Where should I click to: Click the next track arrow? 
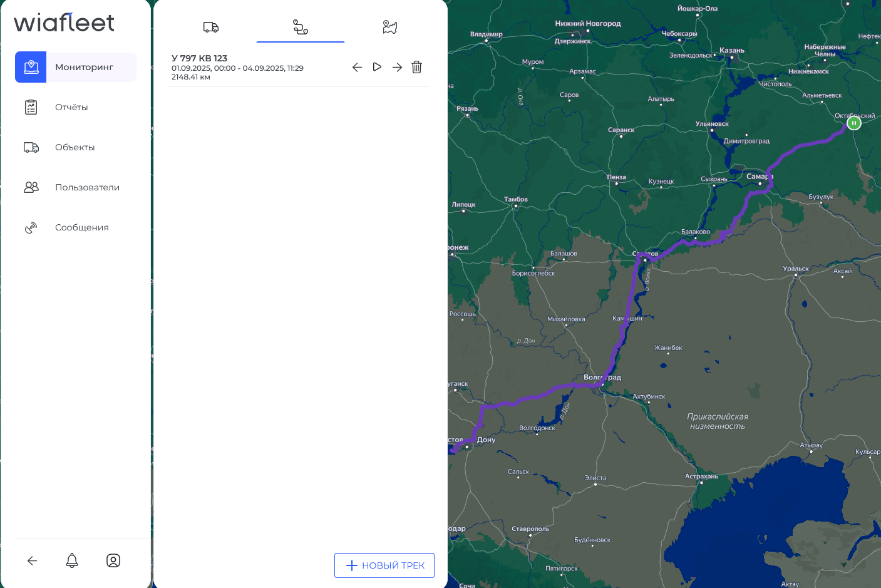click(397, 67)
